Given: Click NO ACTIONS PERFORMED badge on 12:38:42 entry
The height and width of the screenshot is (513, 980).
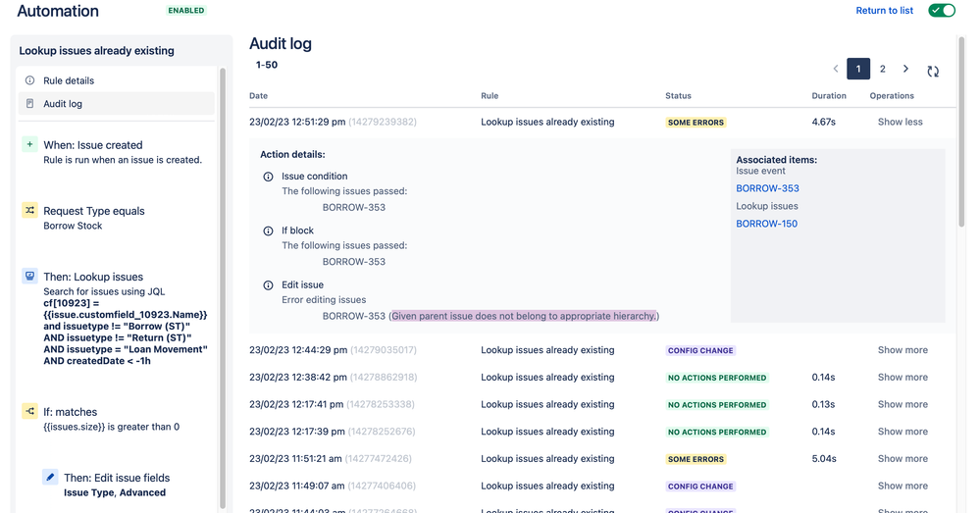Looking at the screenshot, I should [x=717, y=378].
